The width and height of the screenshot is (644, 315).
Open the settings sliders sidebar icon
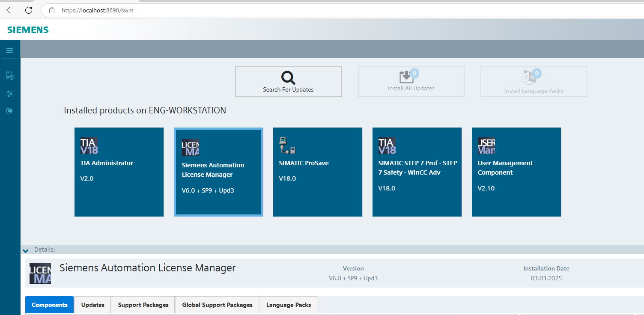[x=10, y=94]
